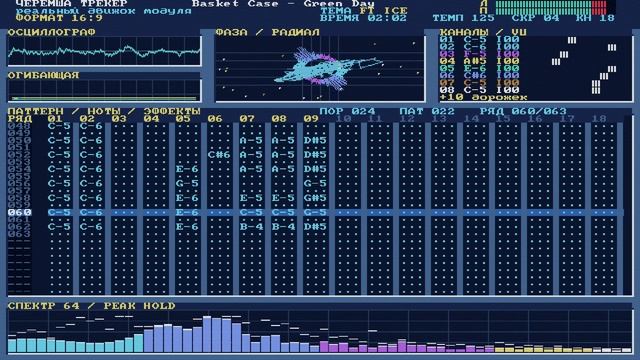640x360 pixels.
Task: Select pattern column header 02
Action: click(87, 119)
